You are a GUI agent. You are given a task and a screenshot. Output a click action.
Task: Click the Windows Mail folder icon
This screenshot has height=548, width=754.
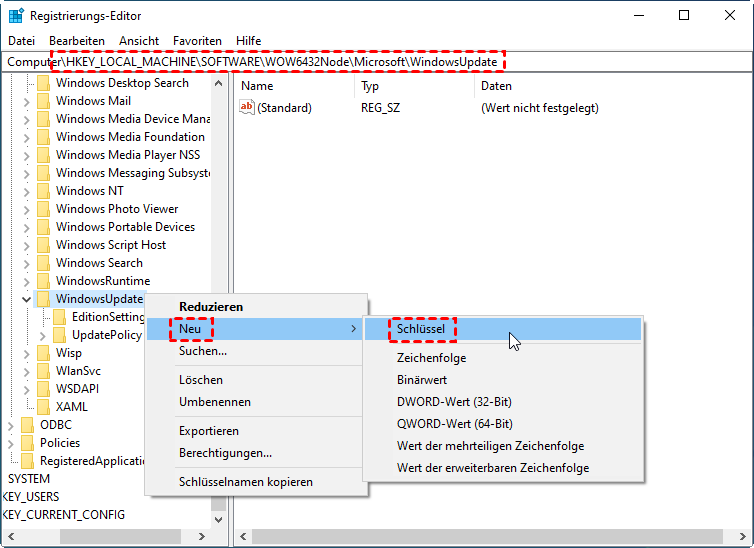[44, 101]
